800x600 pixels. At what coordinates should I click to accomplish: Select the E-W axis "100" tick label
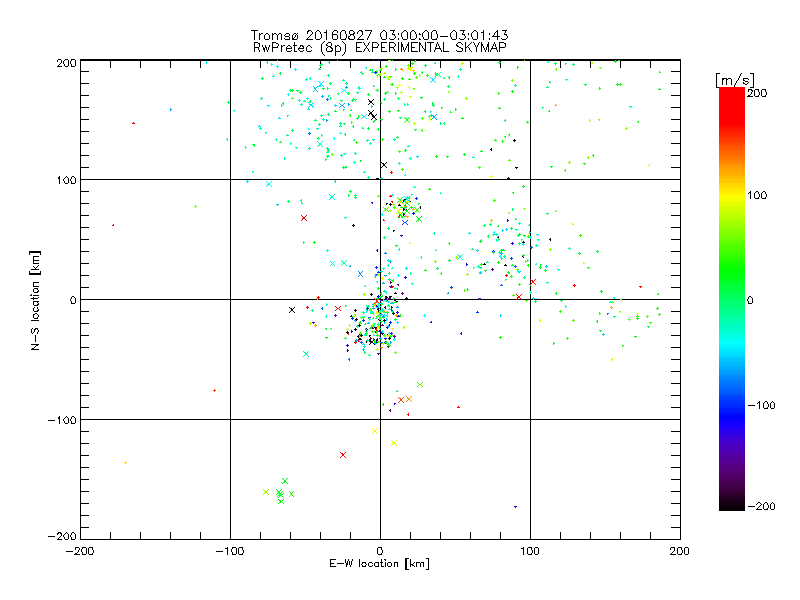[x=530, y=551]
